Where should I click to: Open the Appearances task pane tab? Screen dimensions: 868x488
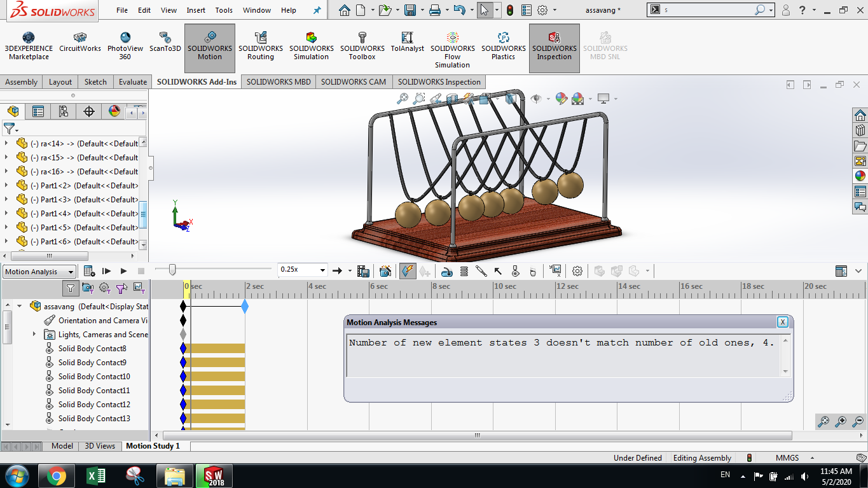pyautogui.click(x=860, y=176)
